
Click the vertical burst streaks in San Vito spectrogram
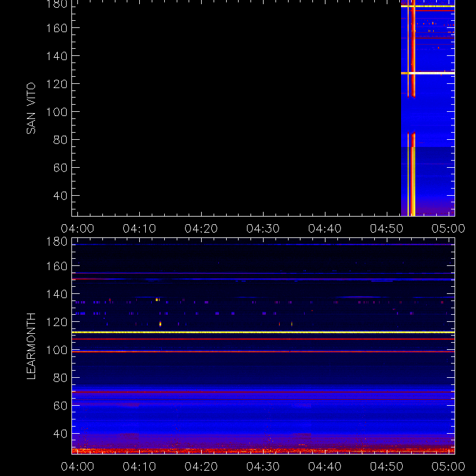click(411, 108)
